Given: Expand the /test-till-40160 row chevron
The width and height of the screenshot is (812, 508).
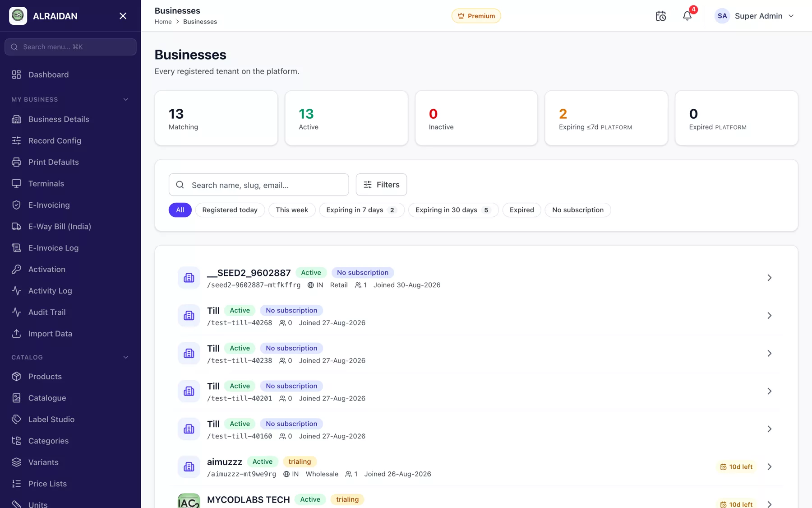Looking at the screenshot, I should click(x=770, y=429).
